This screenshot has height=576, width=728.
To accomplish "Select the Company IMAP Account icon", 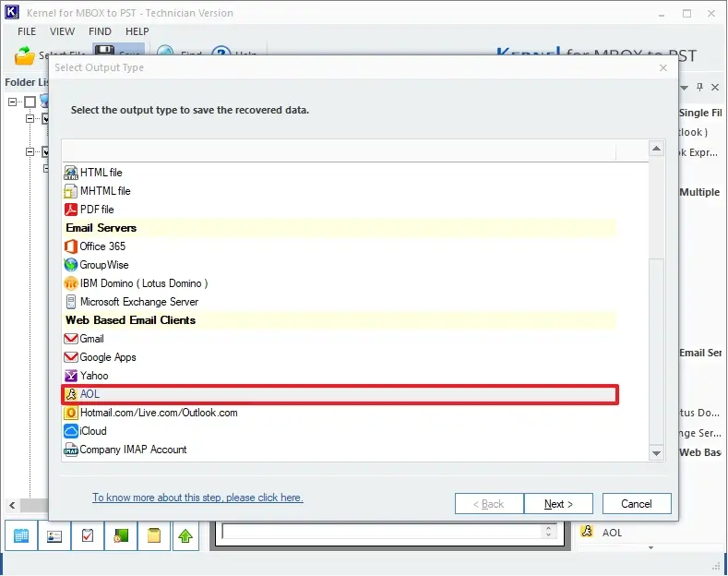I will (x=70, y=450).
